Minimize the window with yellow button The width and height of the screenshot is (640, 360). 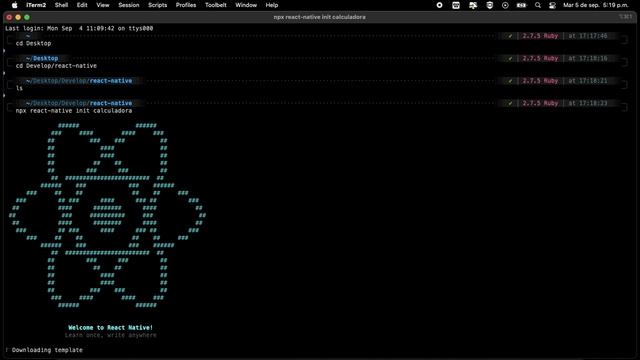18,17
